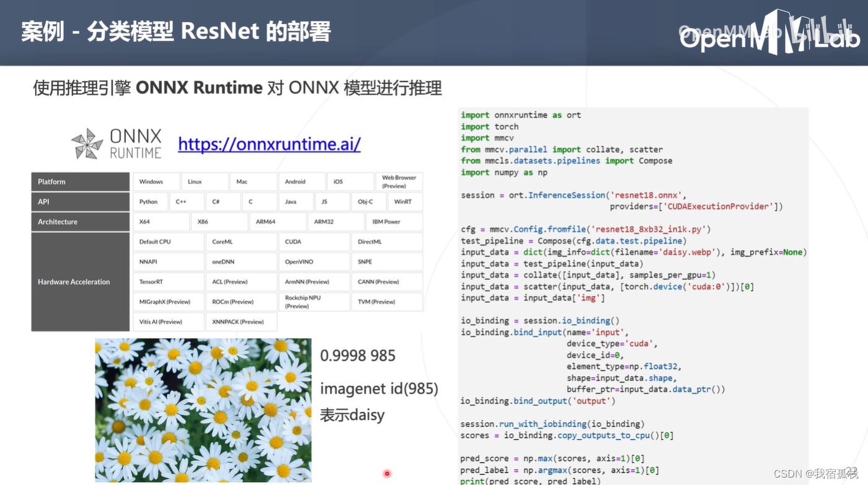Viewport: 868px width, 485px height.
Task: Click the mmcv.Config.fromfile code line
Action: (585, 229)
